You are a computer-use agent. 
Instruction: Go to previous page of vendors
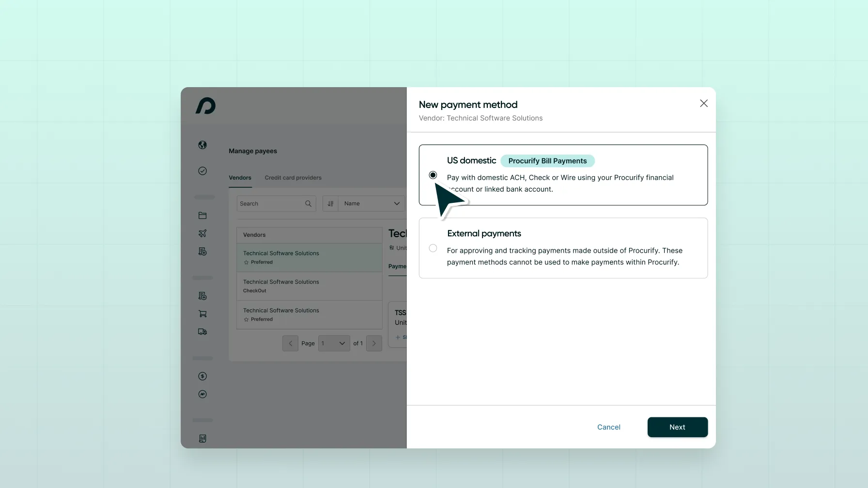tap(290, 343)
